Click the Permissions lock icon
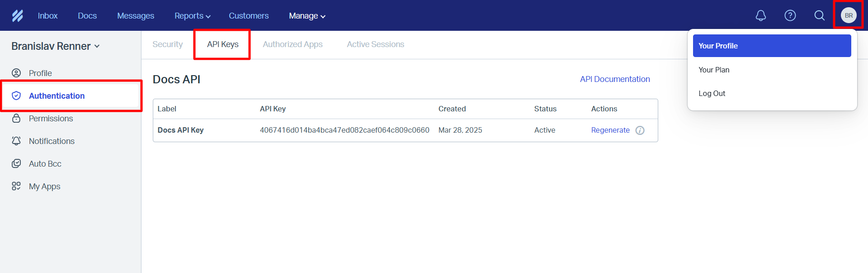868x273 pixels. [16, 119]
